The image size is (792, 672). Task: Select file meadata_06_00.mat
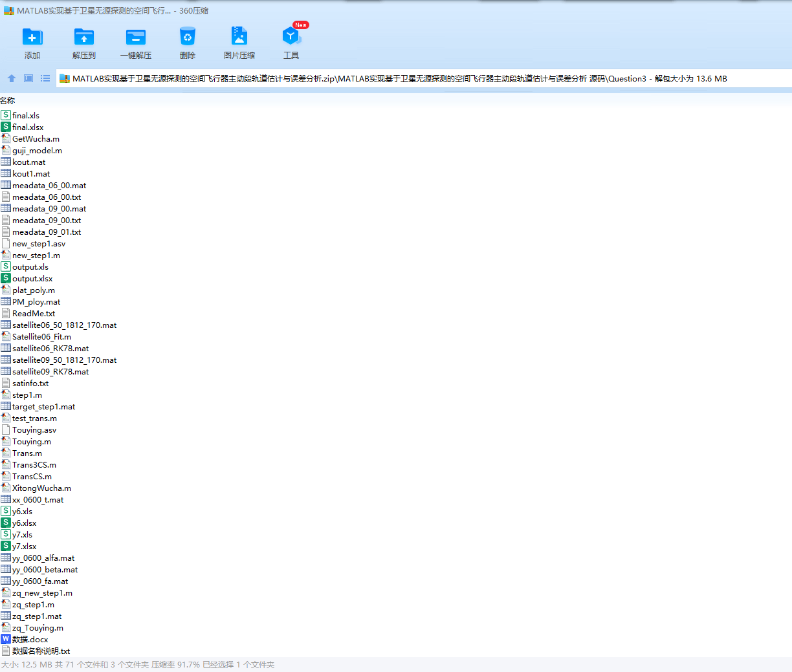[x=49, y=186]
